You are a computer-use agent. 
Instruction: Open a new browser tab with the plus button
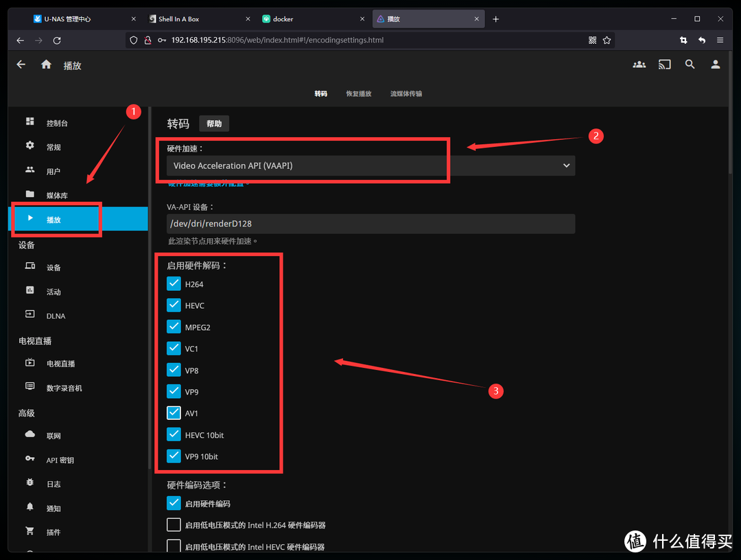coord(496,19)
